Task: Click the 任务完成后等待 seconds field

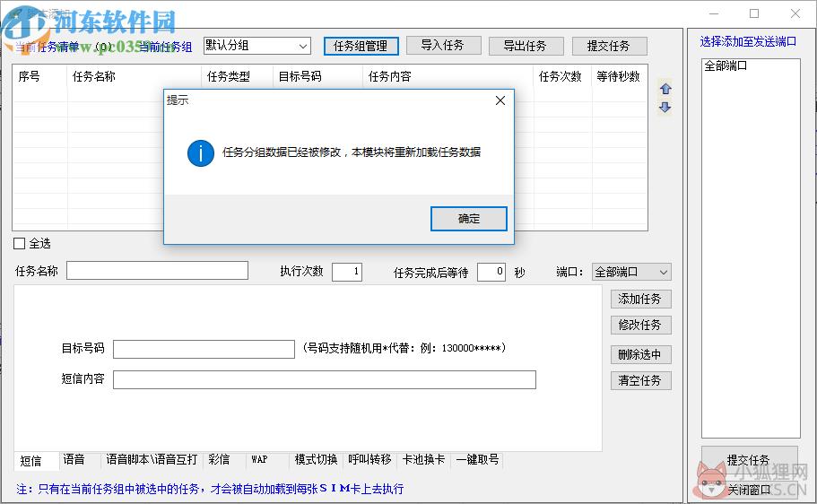Action: click(491, 272)
